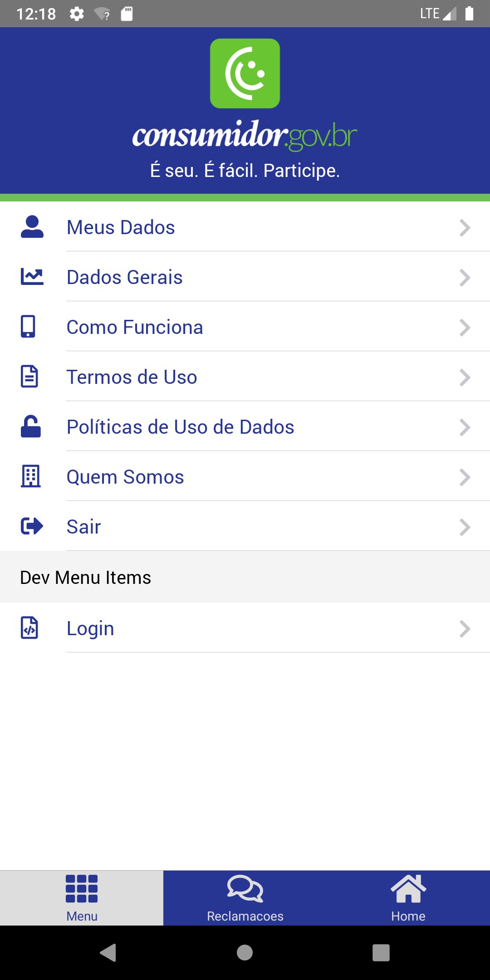490x980 pixels.
Task: Tap the building icon for Quem Somos
Action: click(31, 476)
